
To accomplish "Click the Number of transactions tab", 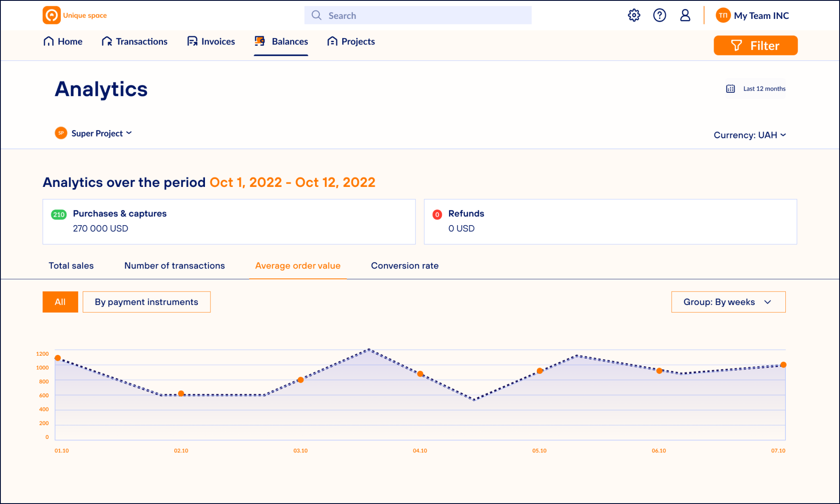I will [x=174, y=265].
